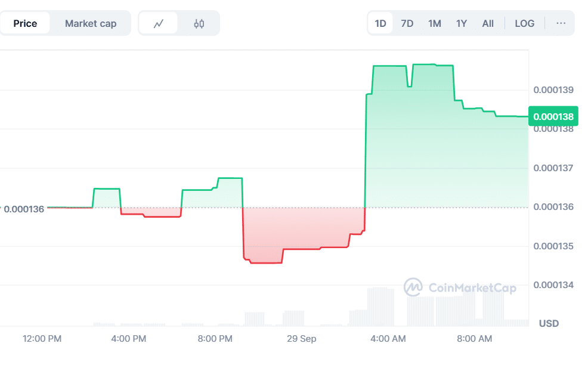The height and width of the screenshot is (368, 588).
Task: Set the chart range to 1M
Action: coord(435,24)
